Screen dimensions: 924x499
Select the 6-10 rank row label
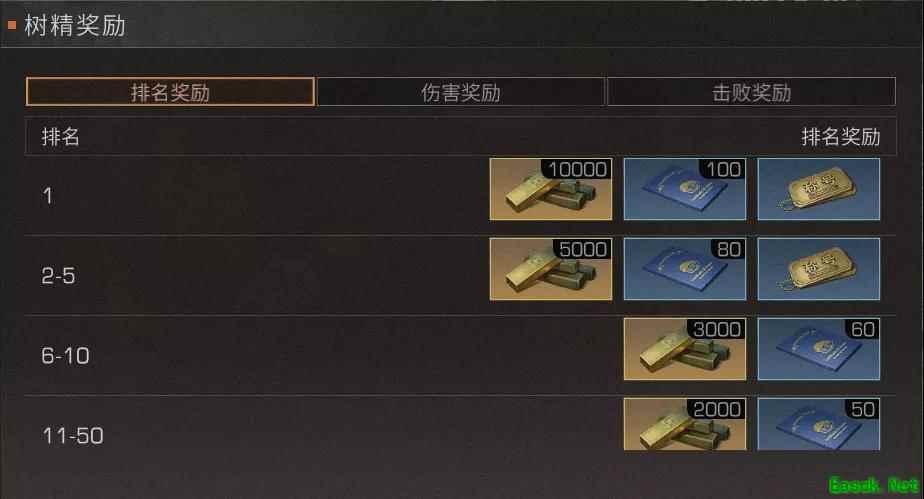pos(65,356)
